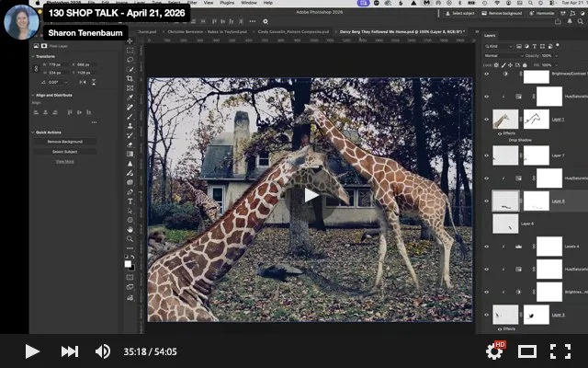Click Select subject in top bar
Screen dimensions: 588x368
click(459, 13)
